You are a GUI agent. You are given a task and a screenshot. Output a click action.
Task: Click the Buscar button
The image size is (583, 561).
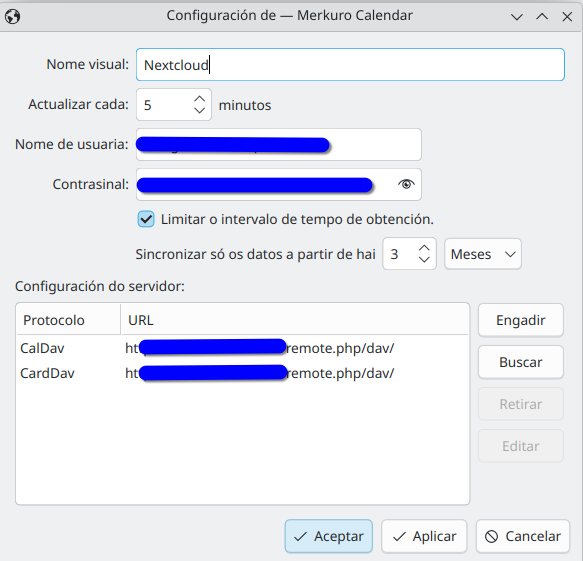click(x=521, y=362)
